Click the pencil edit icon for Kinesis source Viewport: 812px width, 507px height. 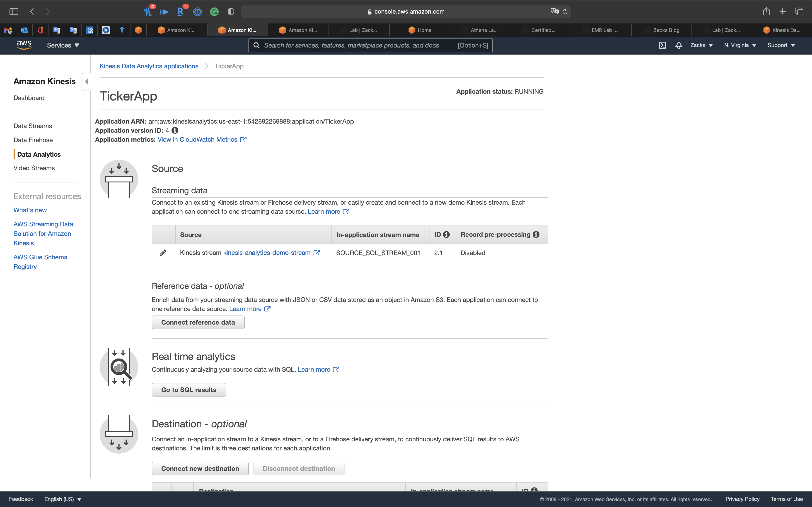click(x=163, y=253)
